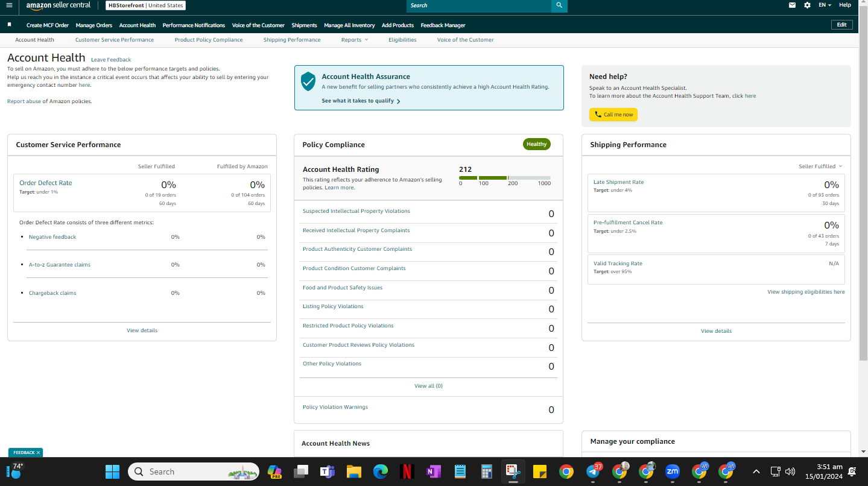868x486 pixels.
Task: Click Help in the top bar
Action: [845, 5]
